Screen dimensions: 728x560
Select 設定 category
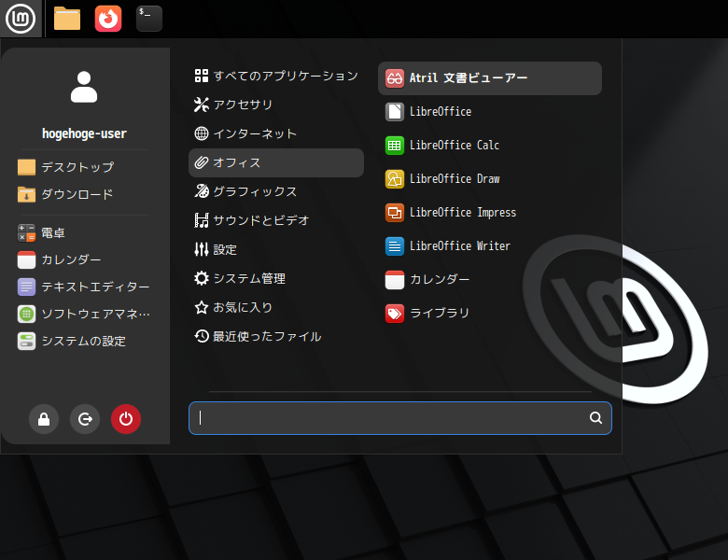(x=276, y=250)
